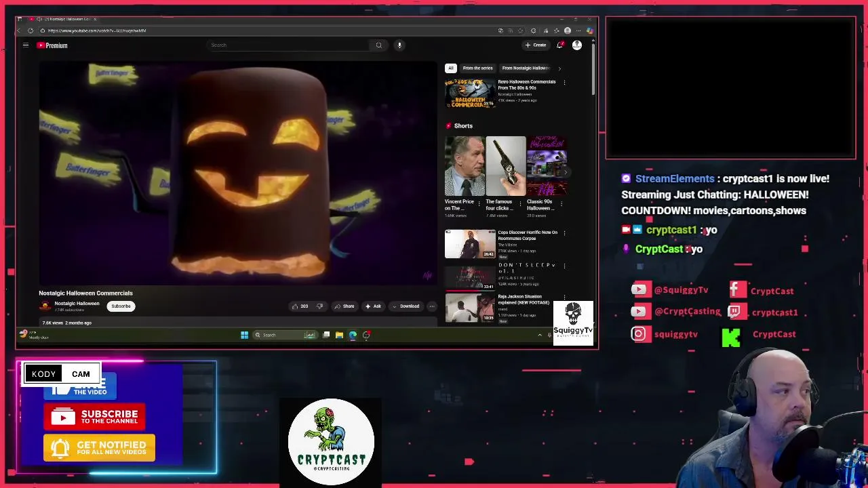868x488 pixels.
Task: Open Retro Halloween Commercials video thumbnail
Action: click(x=469, y=94)
